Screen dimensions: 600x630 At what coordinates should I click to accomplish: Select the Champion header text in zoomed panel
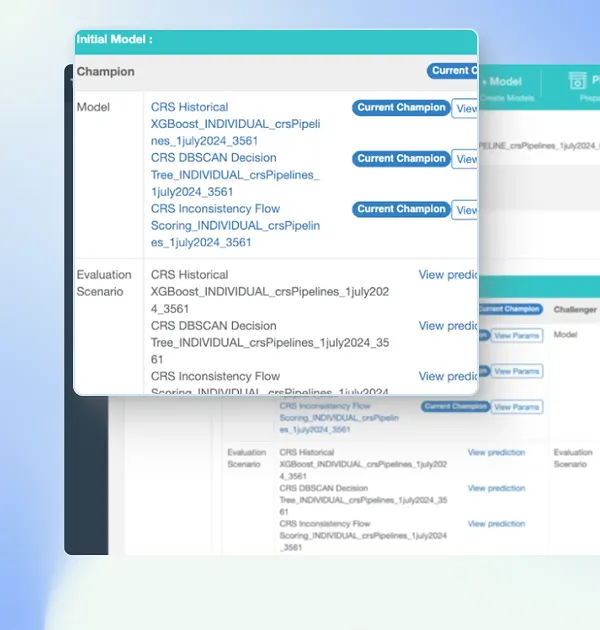(106, 72)
